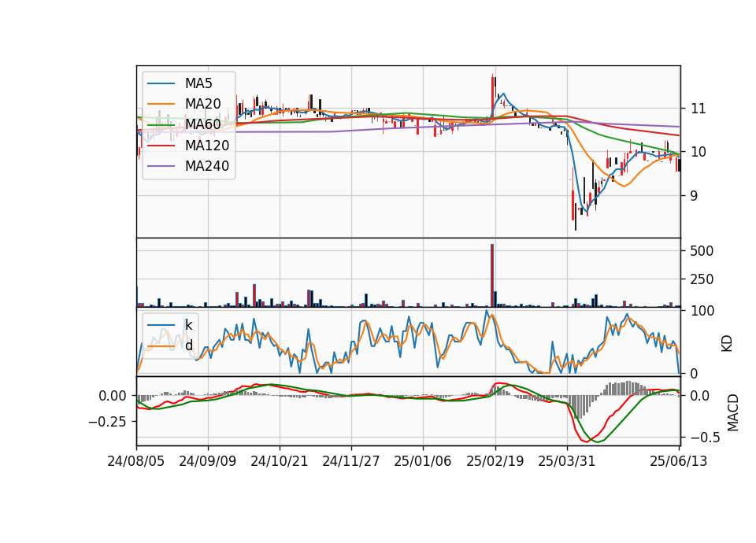Image resolution: width=756 pixels, height=543 pixels.
Task: Click the 25/02/19 date axis label
Action: (495, 461)
